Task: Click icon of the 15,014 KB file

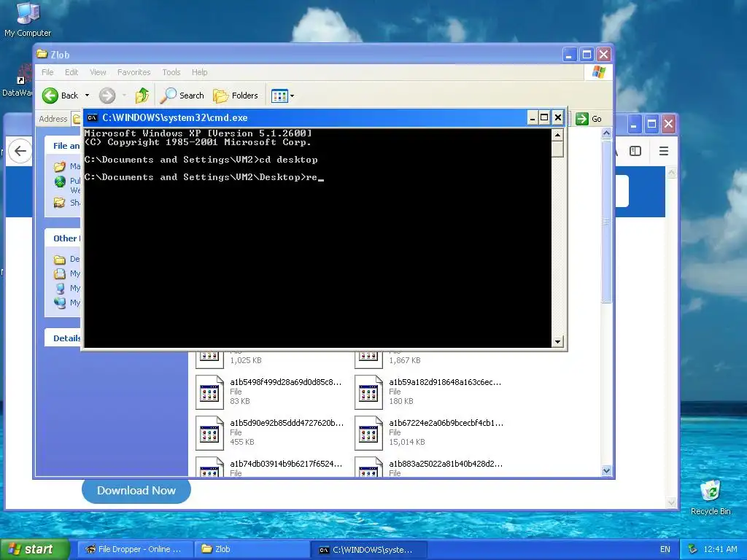Action: pos(368,433)
